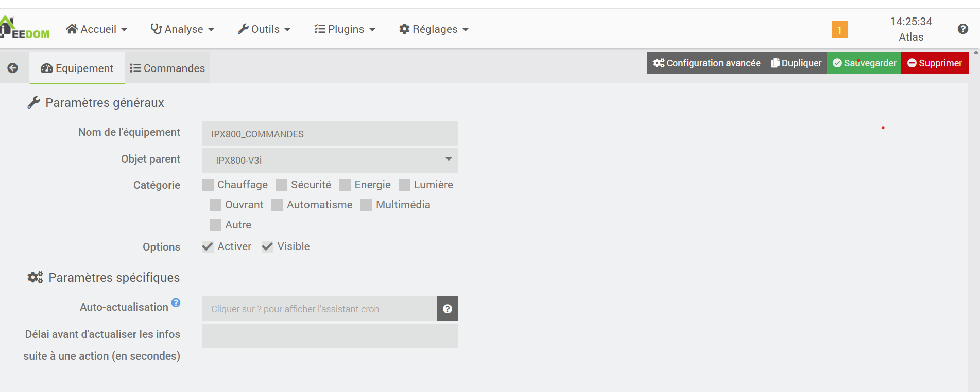The width and height of the screenshot is (980, 392).
Task: Open the help question mark icon in navbar
Action: tap(962, 29)
